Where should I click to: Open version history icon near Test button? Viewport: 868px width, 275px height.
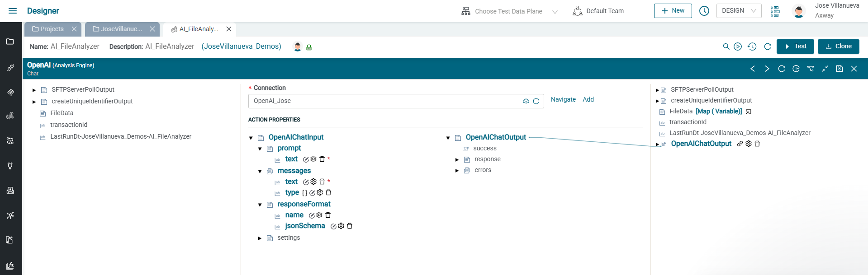pos(752,47)
